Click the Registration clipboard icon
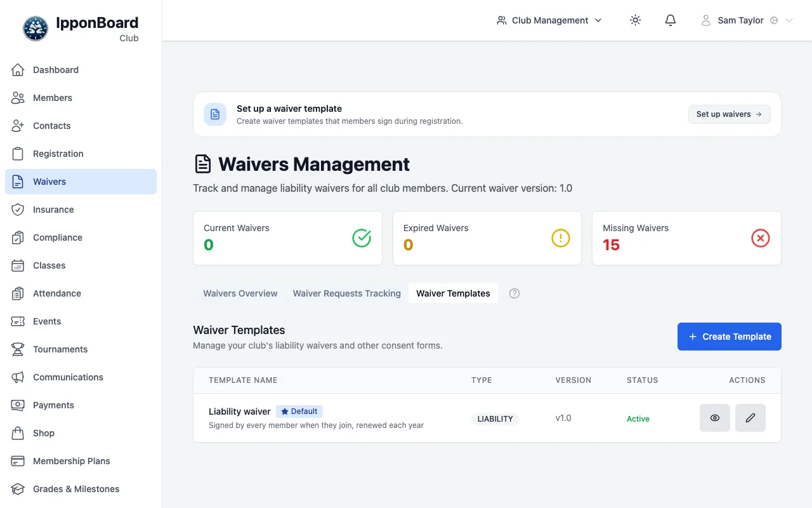Viewport: 812px width, 508px height. (18, 154)
